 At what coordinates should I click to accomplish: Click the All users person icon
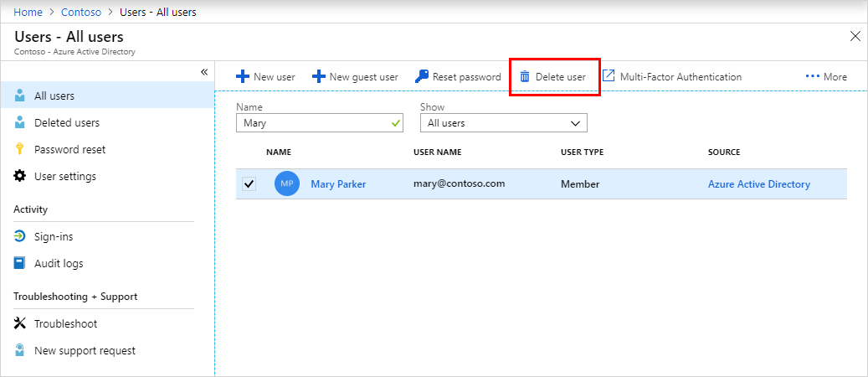pos(20,96)
